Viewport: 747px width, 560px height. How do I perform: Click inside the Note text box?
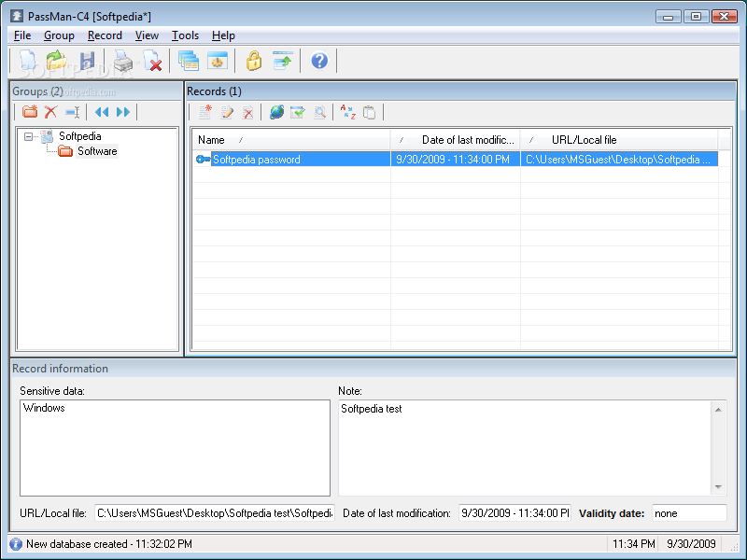click(525, 448)
